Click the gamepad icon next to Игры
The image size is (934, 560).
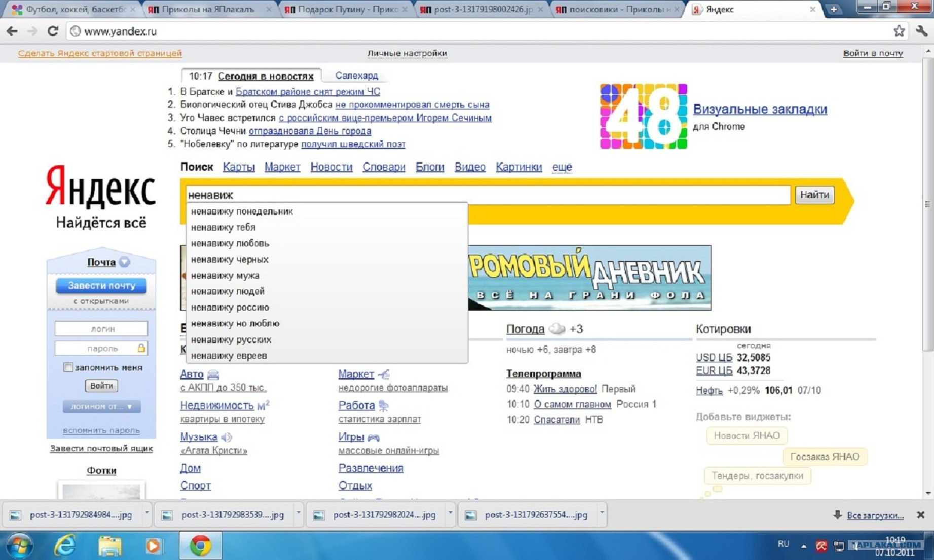click(x=373, y=437)
